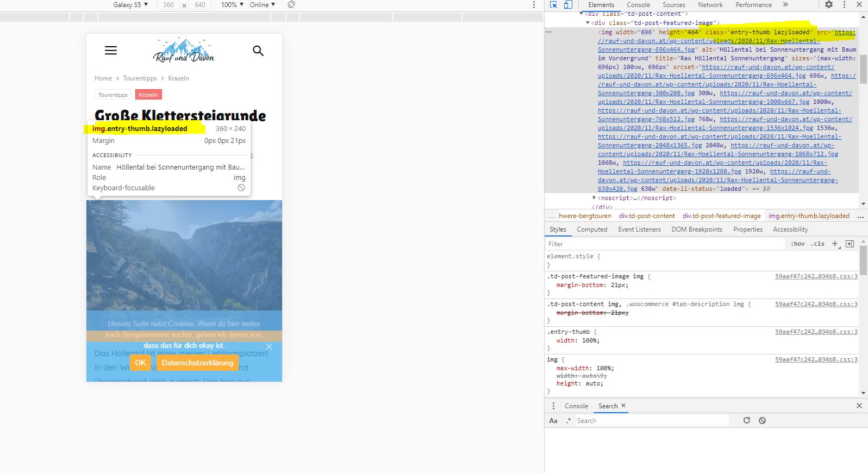Open stylesheet link beside .entry-thumb rule
868x473 pixels.
[x=816, y=332]
